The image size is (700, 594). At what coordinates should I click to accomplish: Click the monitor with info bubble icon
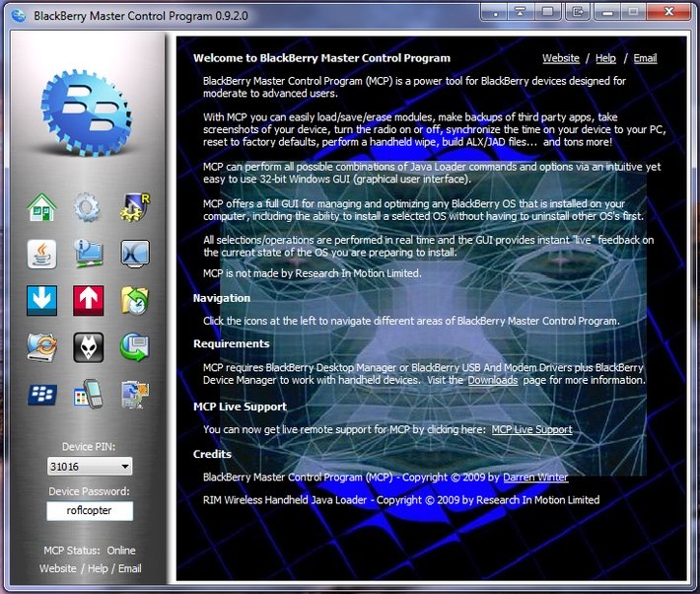pos(88,254)
